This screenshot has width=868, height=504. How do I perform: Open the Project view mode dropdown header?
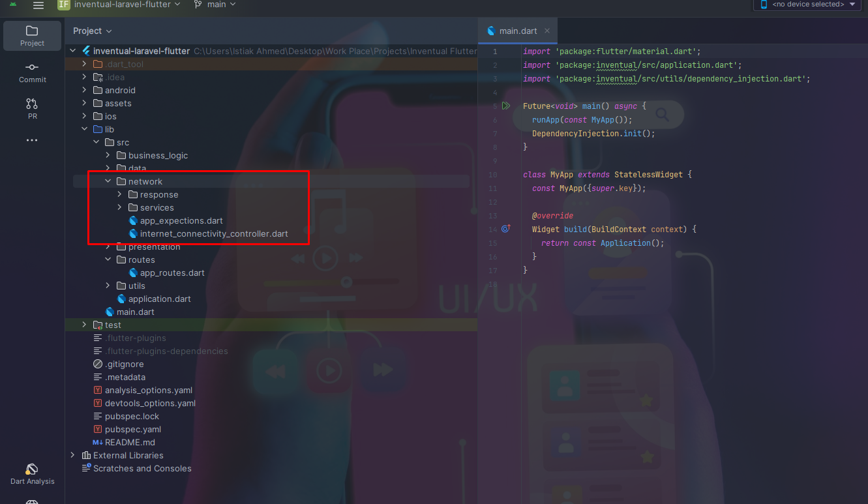(x=92, y=31)
